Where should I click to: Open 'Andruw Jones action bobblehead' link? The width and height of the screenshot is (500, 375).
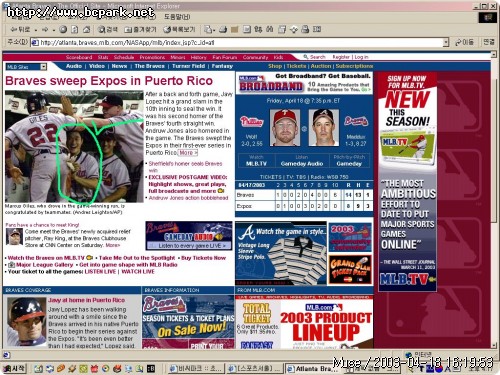[188, 198]
